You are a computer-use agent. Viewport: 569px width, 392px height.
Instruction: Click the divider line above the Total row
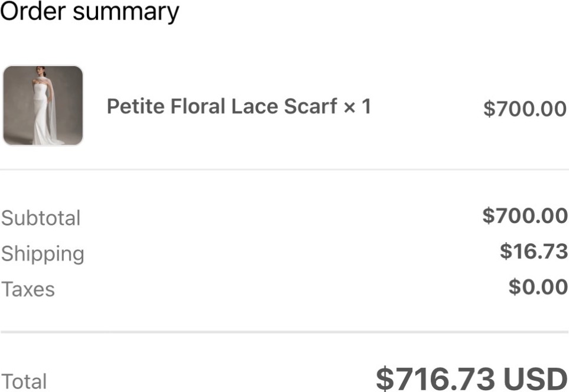coord(284,332)
